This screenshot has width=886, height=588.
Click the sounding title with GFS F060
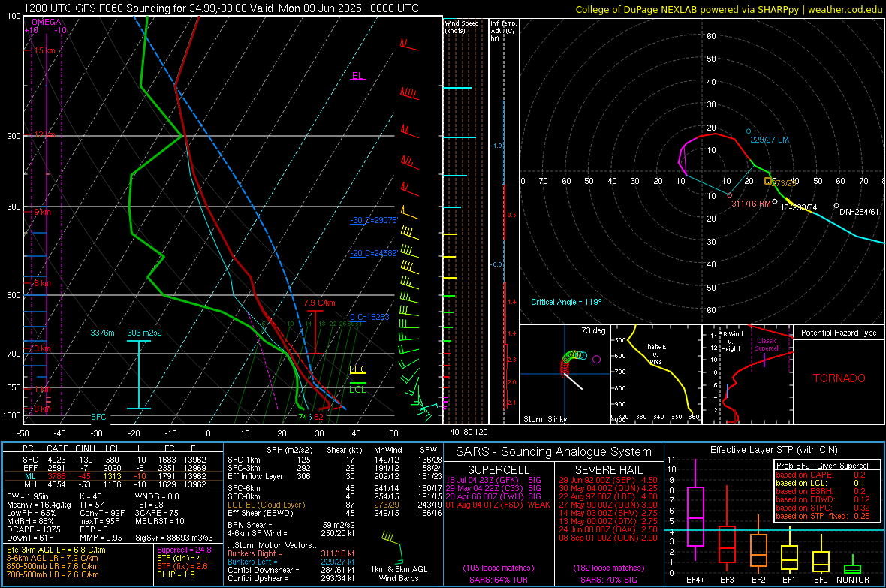[221, 8]
